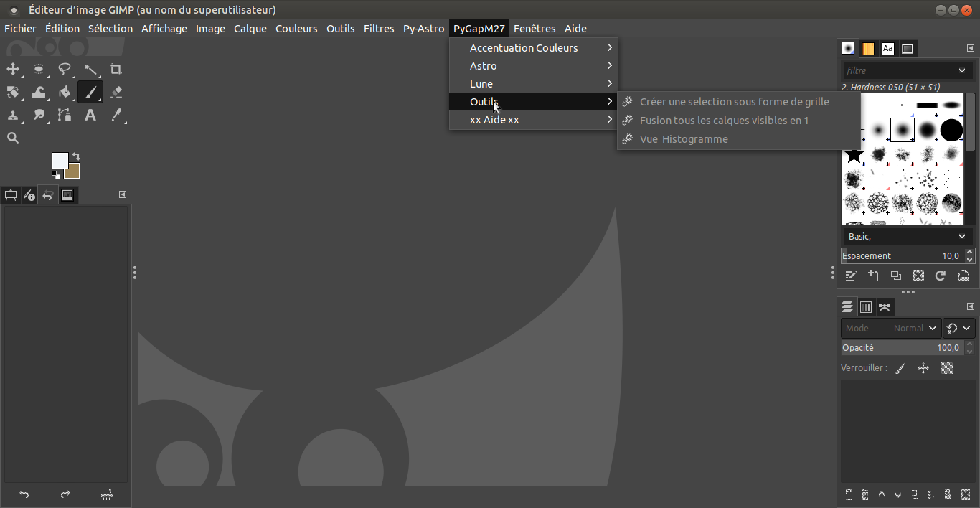Expand the Accentuation Couleurs submenu
The image size is (980, 508).
point(533,48)
